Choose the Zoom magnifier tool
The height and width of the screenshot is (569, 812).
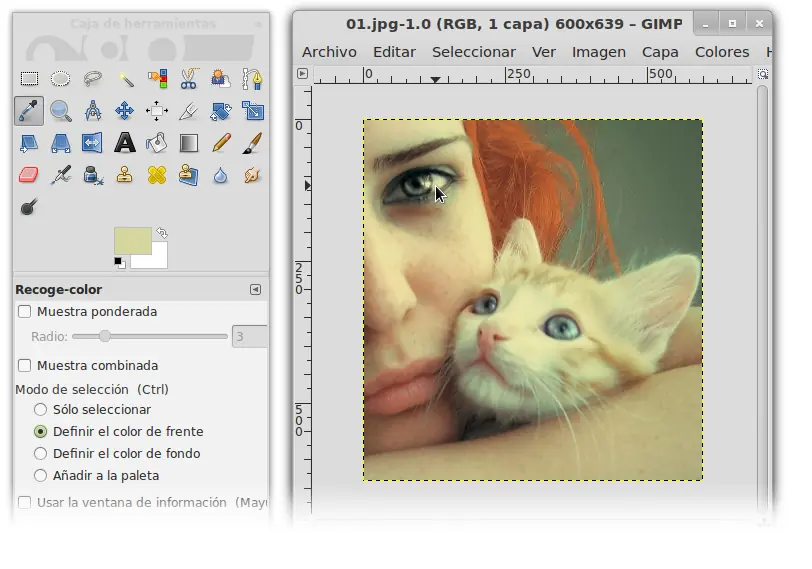point(61,111)
